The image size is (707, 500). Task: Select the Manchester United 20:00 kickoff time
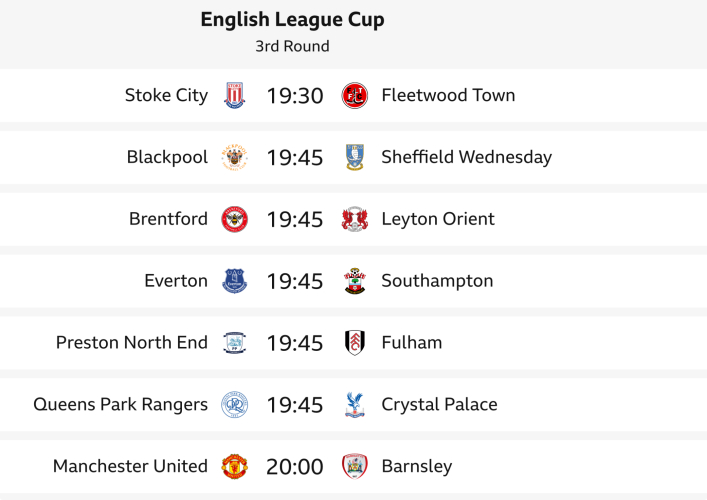[295, 466]
